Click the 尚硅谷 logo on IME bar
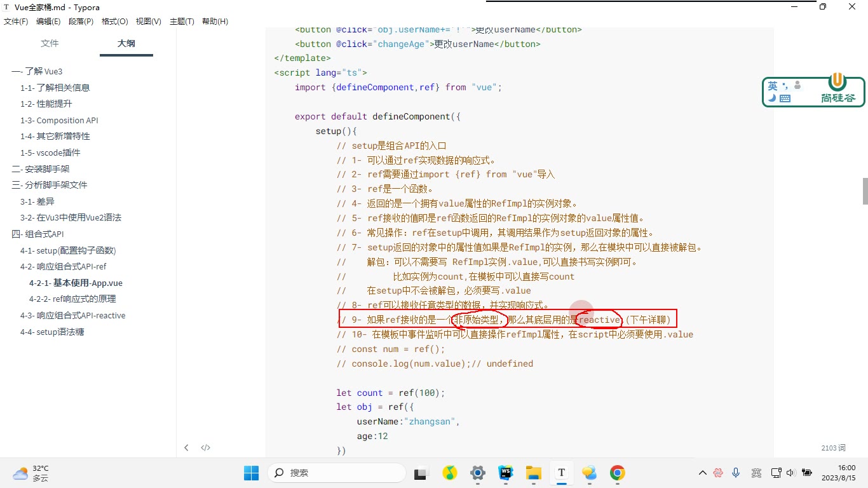The width and height of the screenshot is (868, 488). coord(837,89)
